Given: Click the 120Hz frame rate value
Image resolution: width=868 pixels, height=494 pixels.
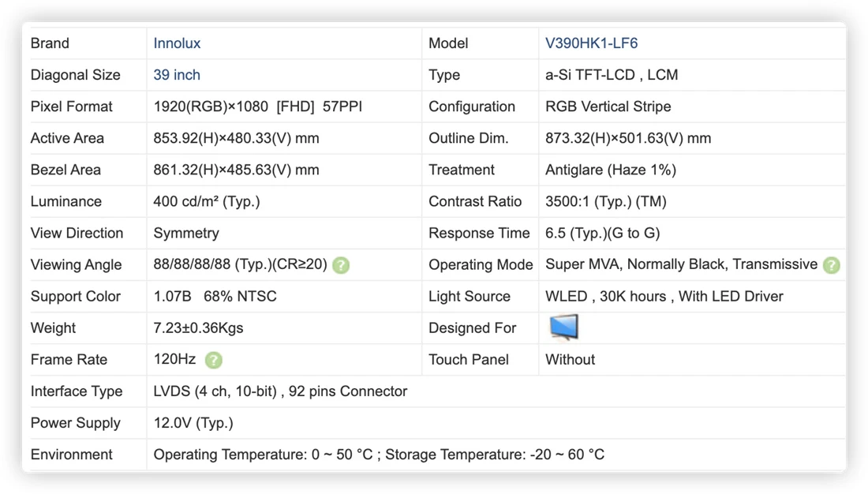Looking at the screenshot, I should 174,359.
